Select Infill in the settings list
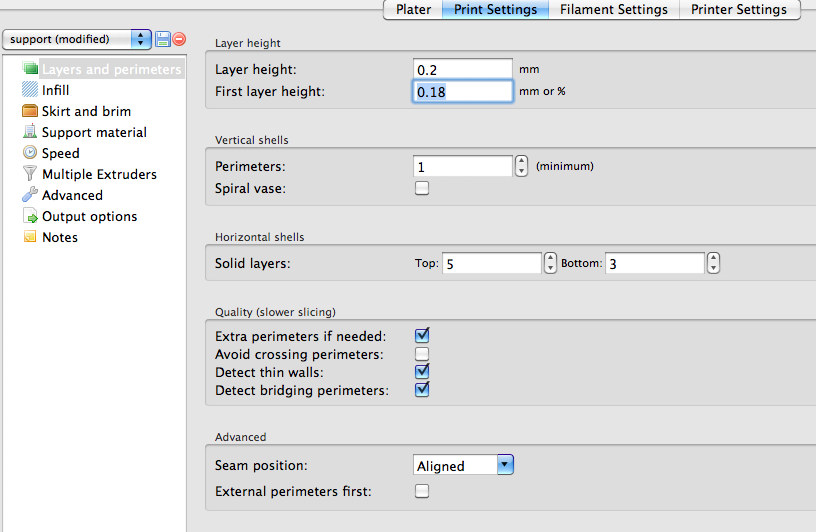Image resolution: width=816 pixels, height=532 pixels. pyautogui.click(x=55, y=90)
